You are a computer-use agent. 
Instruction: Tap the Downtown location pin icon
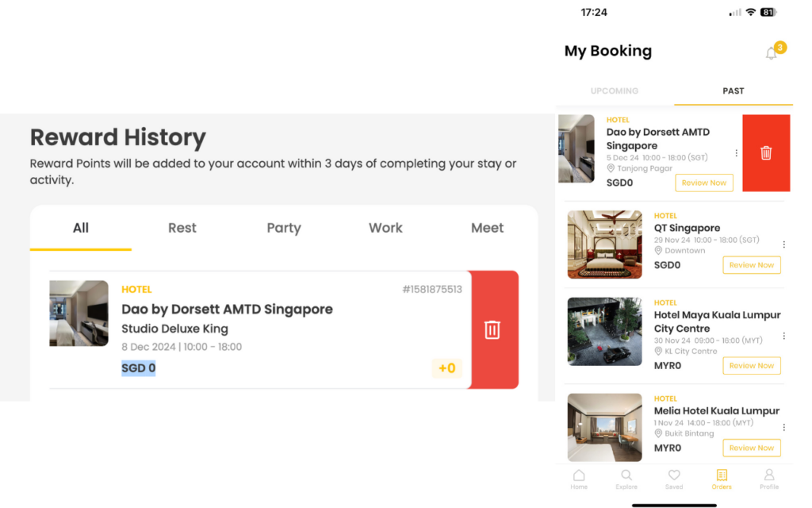[x=658, y=250]
